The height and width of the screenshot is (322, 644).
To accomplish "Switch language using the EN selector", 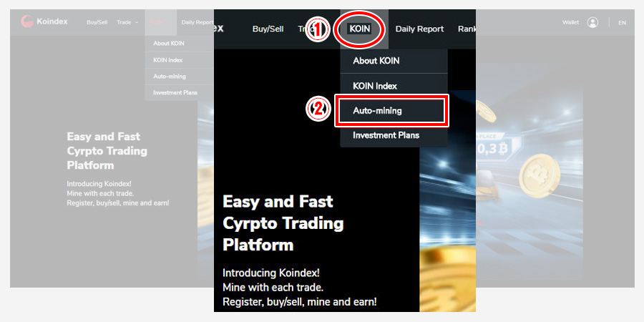I will pyautogui.click(x=622, y=22).
